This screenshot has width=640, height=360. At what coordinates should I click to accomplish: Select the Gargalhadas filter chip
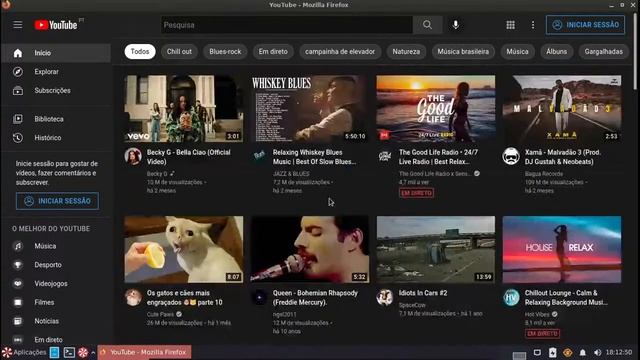tap(604, 52)
